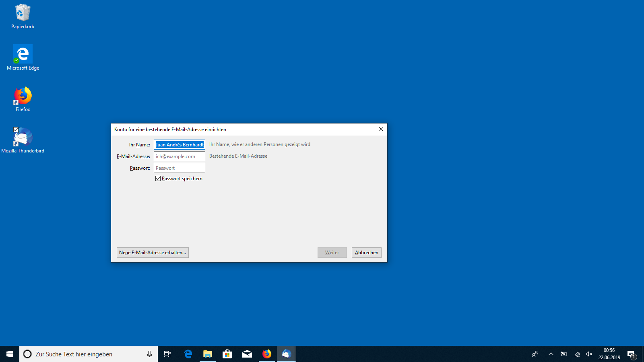
Task: Click the Ihr Name text field
Action: point(179,145)
